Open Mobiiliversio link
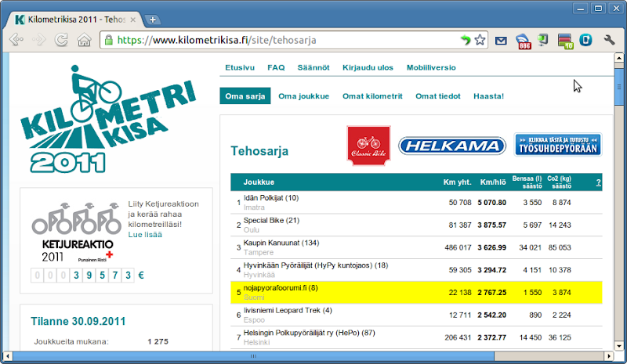627x364 pixels. (431, 67)
